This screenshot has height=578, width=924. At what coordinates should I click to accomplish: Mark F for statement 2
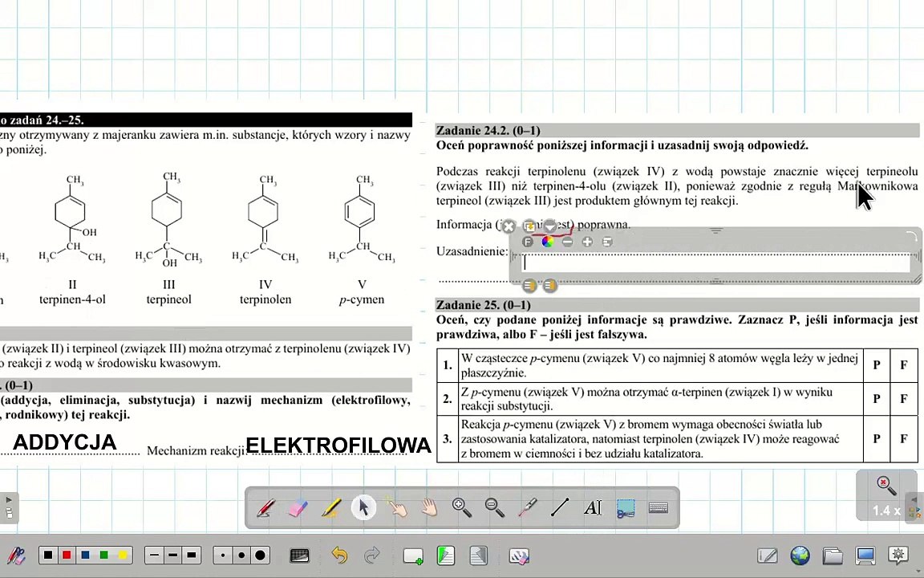tap(904, 399)
